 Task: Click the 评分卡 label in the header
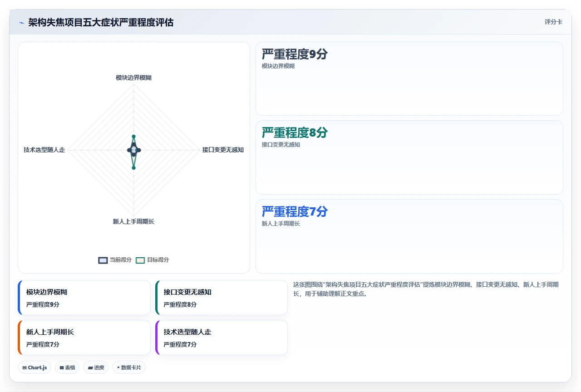tap(553, 22)
